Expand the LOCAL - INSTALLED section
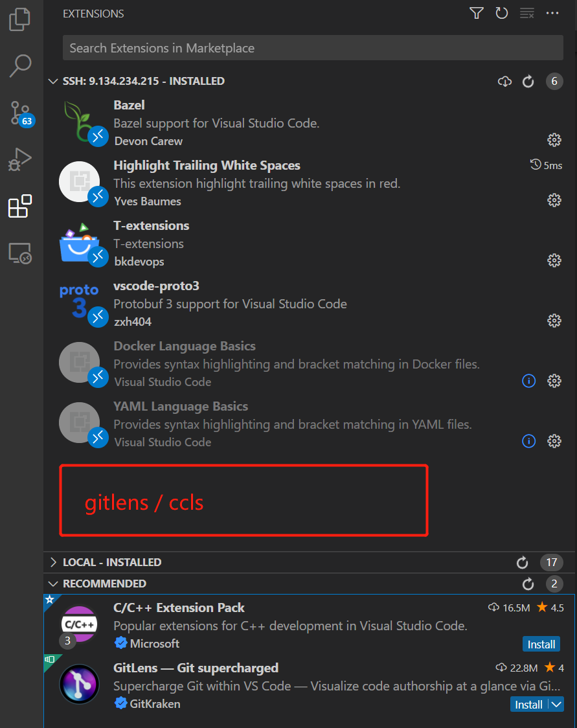The image size is (577, 728). (x=54, y=562)
